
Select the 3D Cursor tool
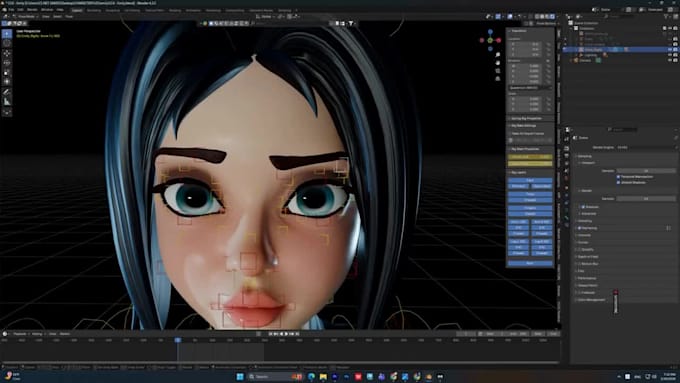(7, 43)
